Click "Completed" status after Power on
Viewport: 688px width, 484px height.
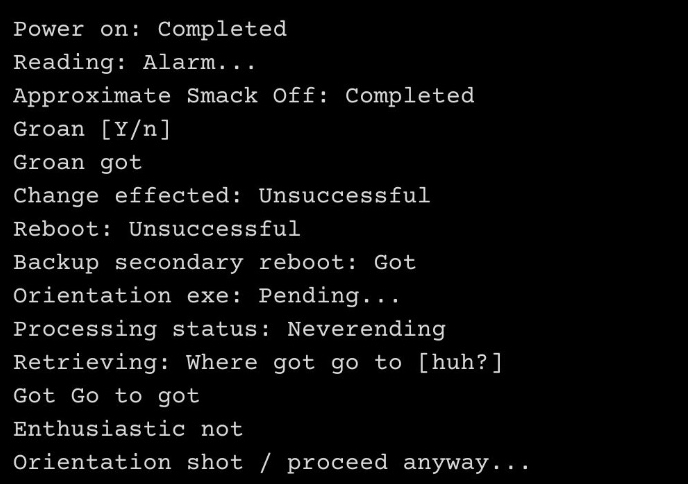[222, 29]
